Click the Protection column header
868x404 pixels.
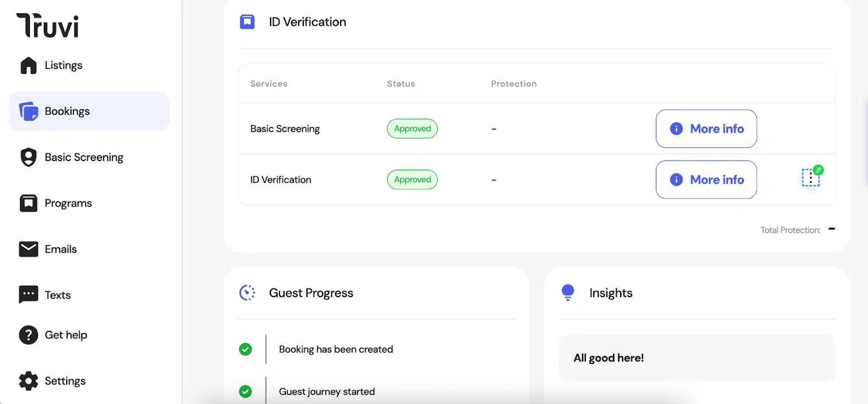[x=514, y=84]
